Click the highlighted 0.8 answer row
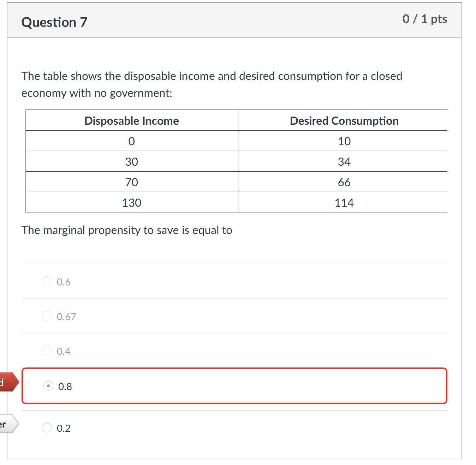 (234, 386)
